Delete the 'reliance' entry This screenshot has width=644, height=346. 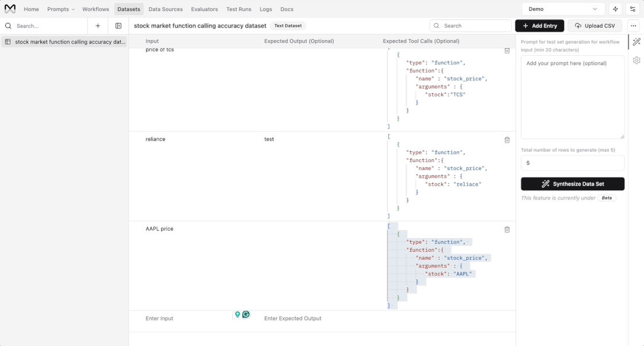pyautogui.click(x=507, y=140)
